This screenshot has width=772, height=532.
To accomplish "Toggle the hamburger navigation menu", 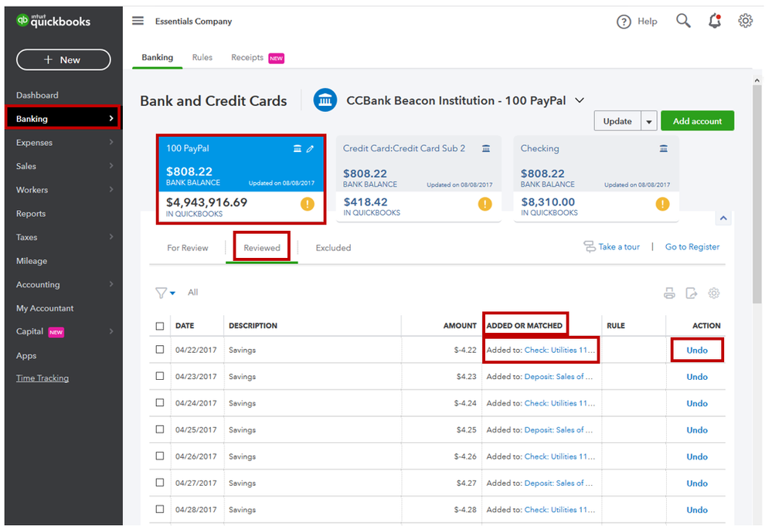I will coord(138,21).
